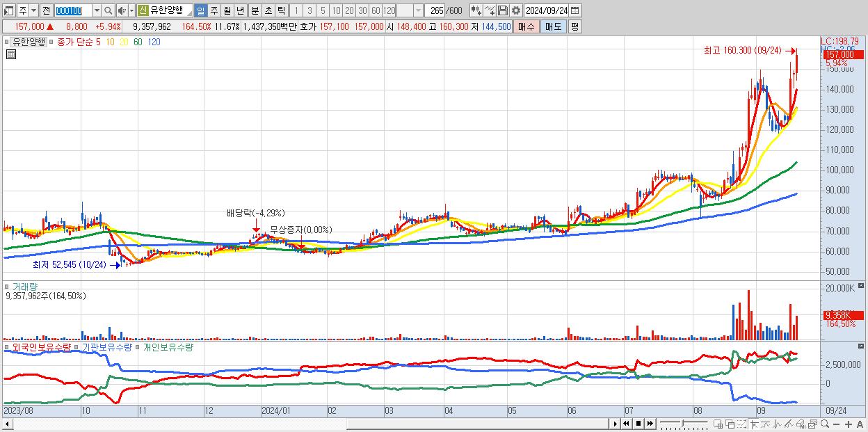Click the 120-day moving average legend number
Image resolution: width=868 pixels, height=432 pixels.
(x=154, y=42)
